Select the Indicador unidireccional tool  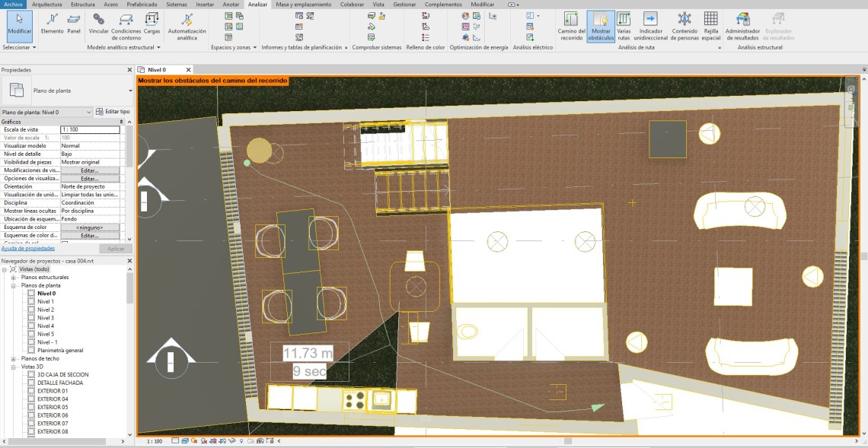click(650, 25)
